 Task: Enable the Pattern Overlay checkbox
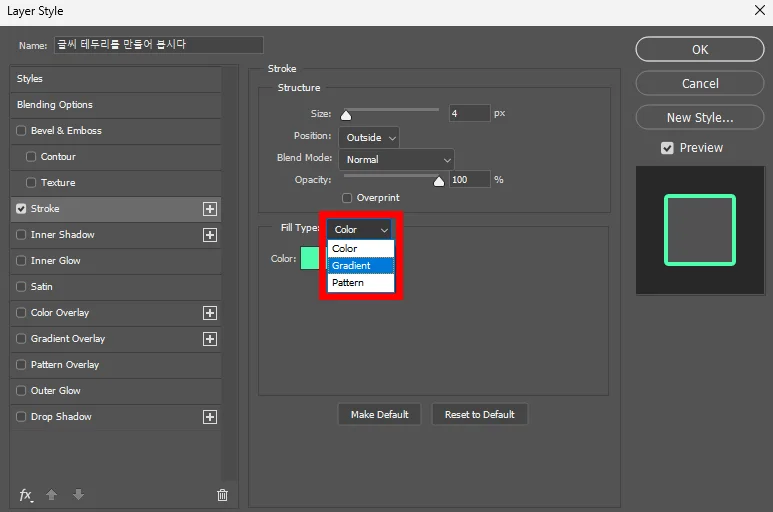(21, 365)
